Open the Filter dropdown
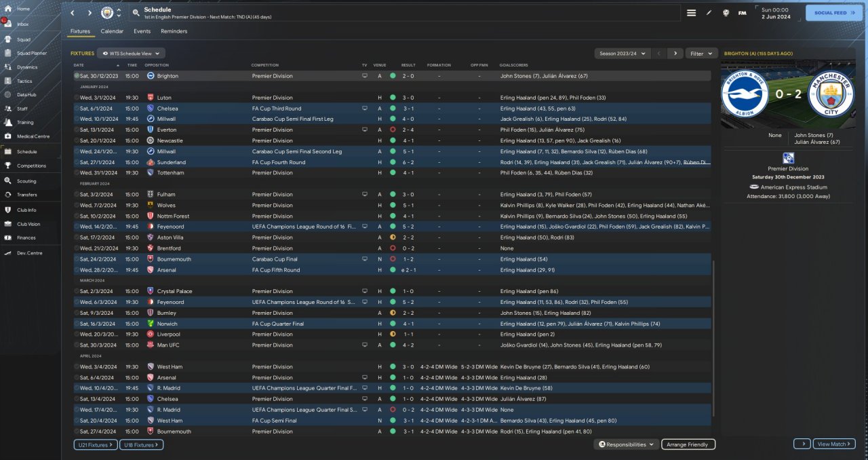 click(701, 53)
